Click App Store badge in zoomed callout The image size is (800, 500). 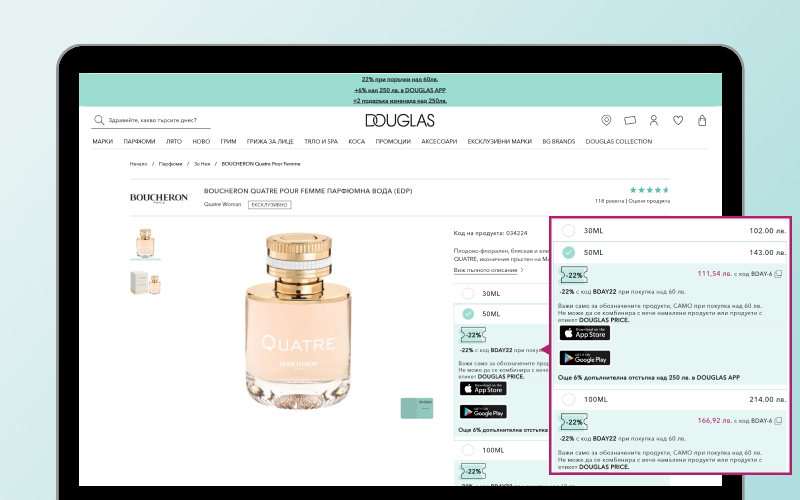tap(585, 333)
